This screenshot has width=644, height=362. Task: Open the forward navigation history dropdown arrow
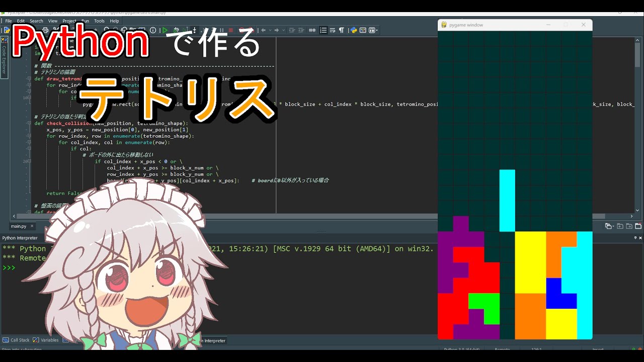click(x=283, y=30)
